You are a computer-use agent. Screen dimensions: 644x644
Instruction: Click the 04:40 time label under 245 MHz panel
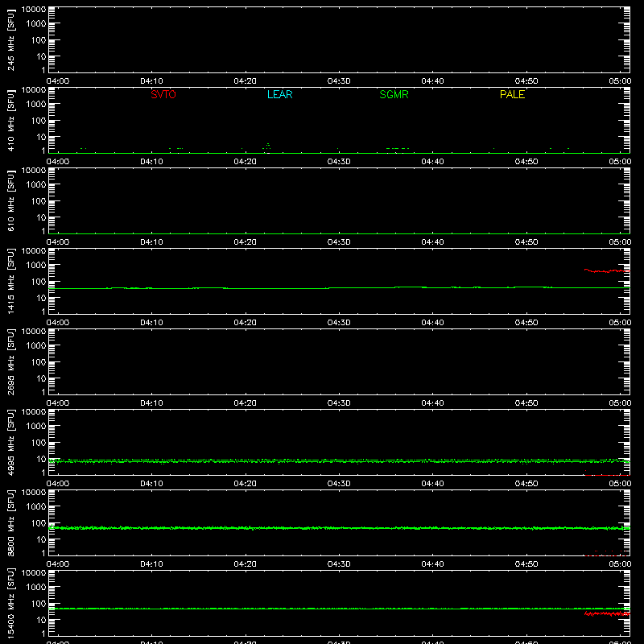(432, 81)
